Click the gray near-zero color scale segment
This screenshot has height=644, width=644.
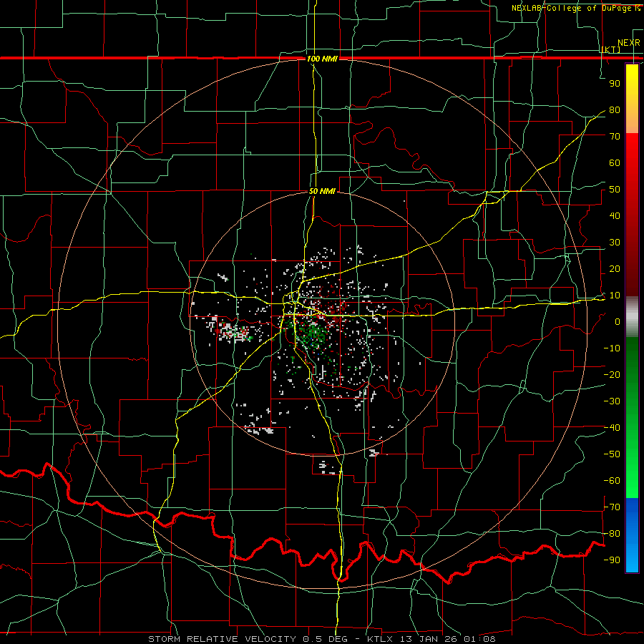[632, 317]
